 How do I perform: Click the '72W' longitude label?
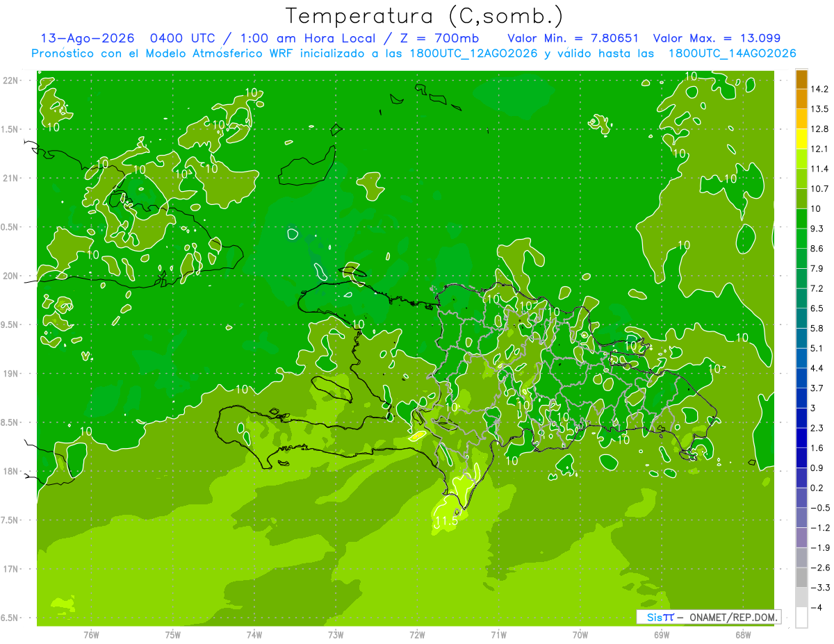click(417, 634)
